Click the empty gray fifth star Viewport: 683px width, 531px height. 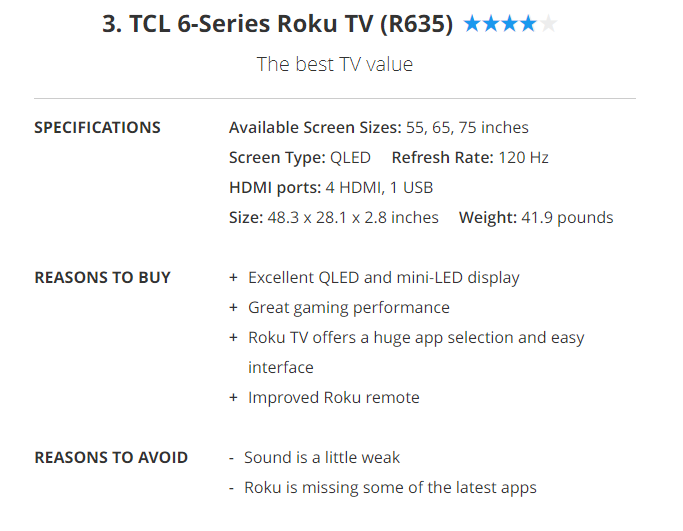coord(548,24)
